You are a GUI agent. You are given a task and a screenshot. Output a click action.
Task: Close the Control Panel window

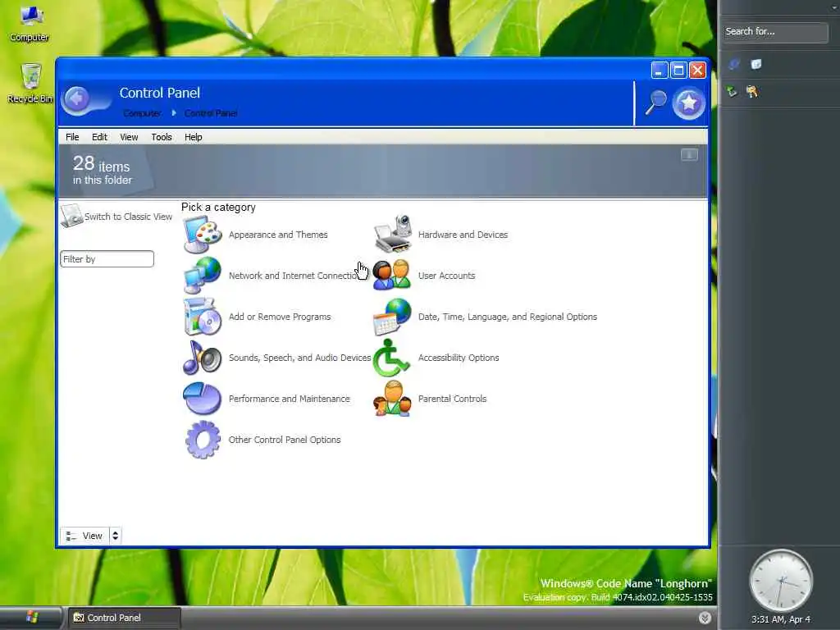(x=697, y=71)
